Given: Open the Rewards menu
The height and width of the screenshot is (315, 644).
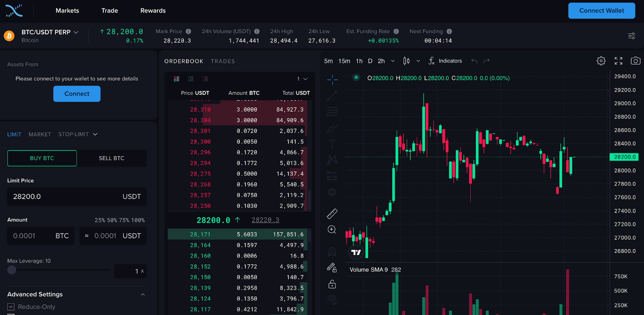Looking at the screenshot, I should pyautogui.click(x=153, y=11).
